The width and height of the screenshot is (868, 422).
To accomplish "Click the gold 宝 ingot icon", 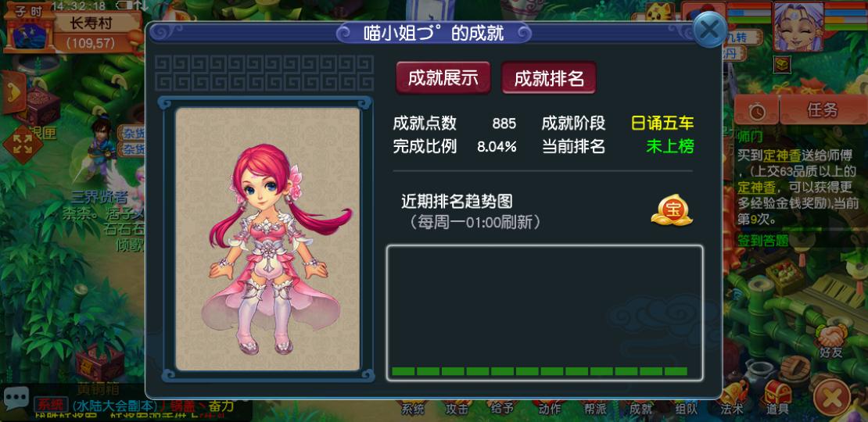I will (672, 210).
